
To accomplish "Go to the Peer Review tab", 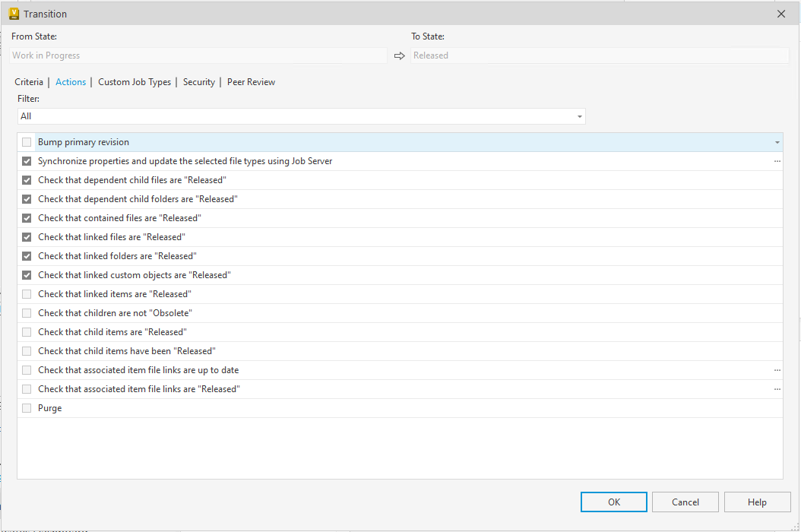I will (251, 82).
